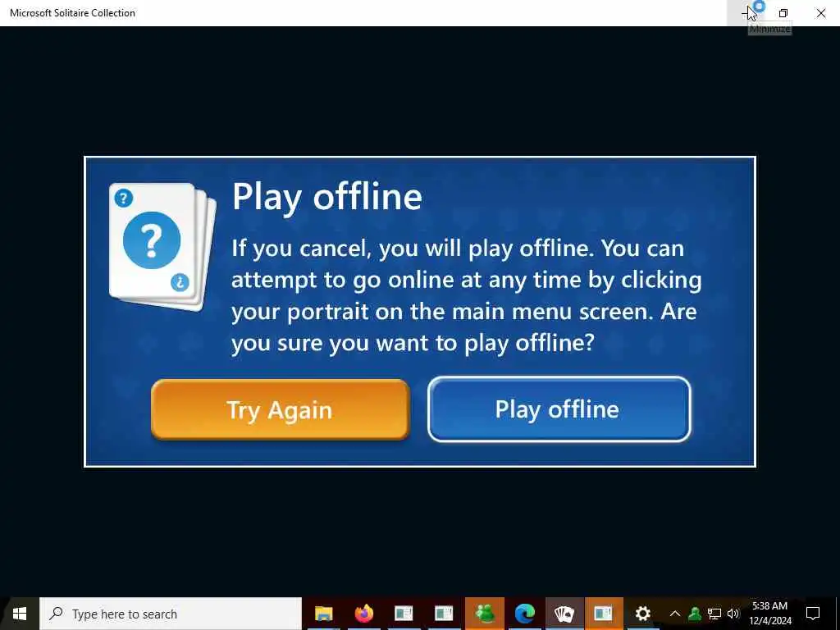Screen dimensions: 840x630
Task: Open the network status tray icon
Action: pos(714,614)
